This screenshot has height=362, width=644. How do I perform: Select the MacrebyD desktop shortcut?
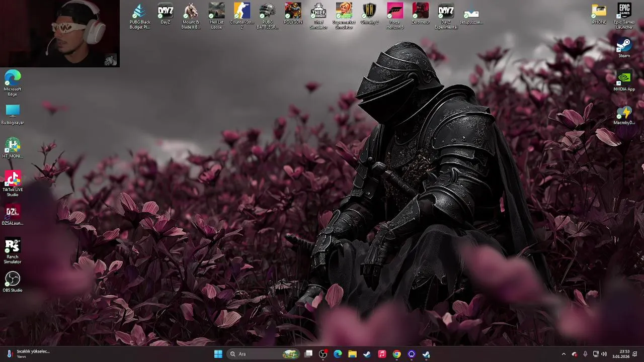(624, 115)
